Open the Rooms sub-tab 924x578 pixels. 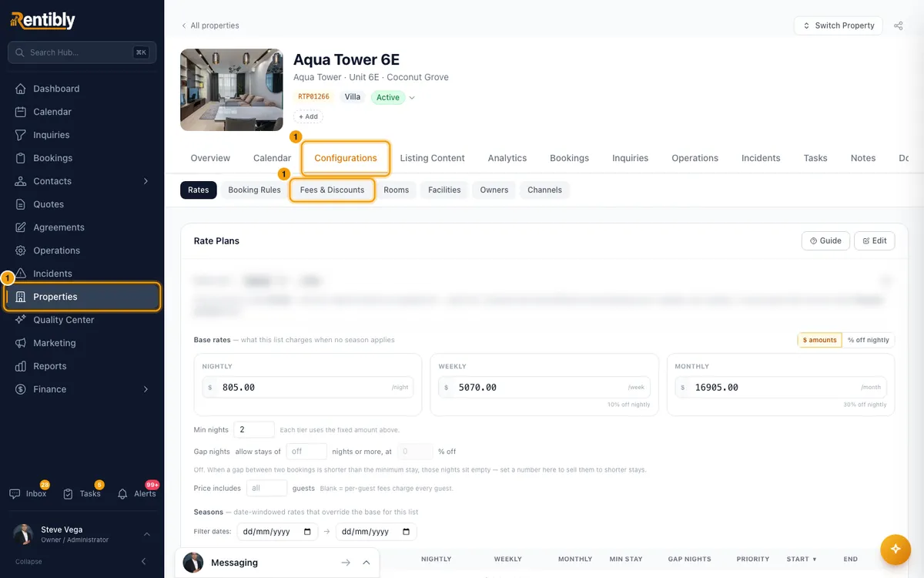click(397, 190)
